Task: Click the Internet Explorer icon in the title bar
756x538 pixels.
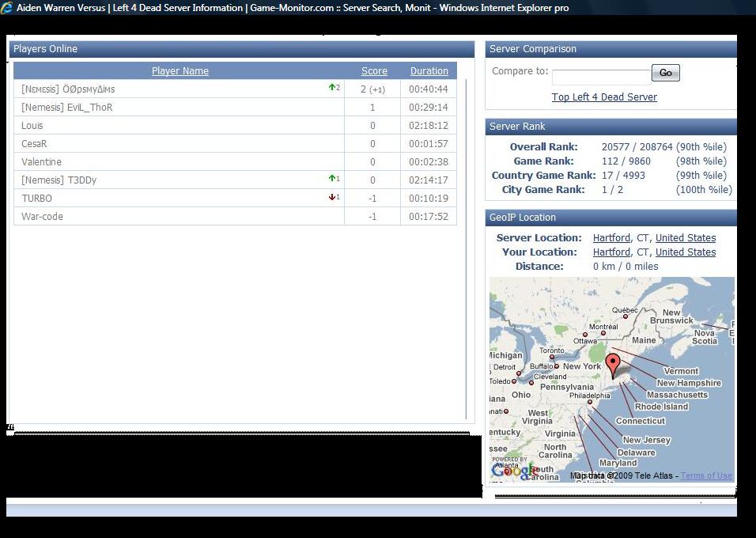Action: coord(7,8)
